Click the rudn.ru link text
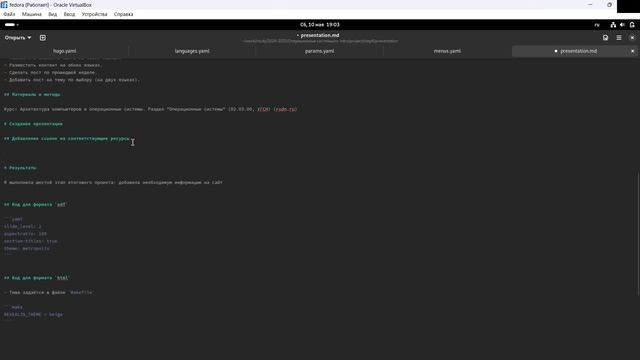 tap(285, 109)
